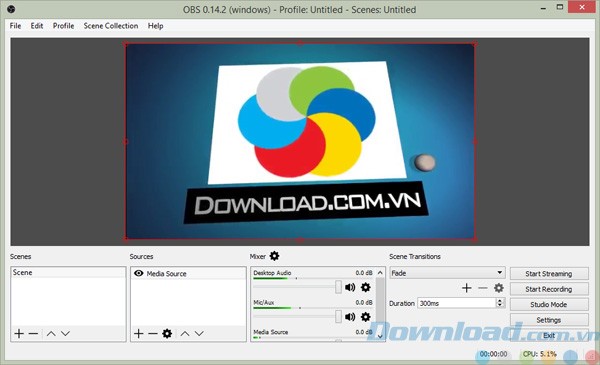The width and height of the screenshot is (600, 365).
Task: Open the Edit menu
Action: (37, 26)
